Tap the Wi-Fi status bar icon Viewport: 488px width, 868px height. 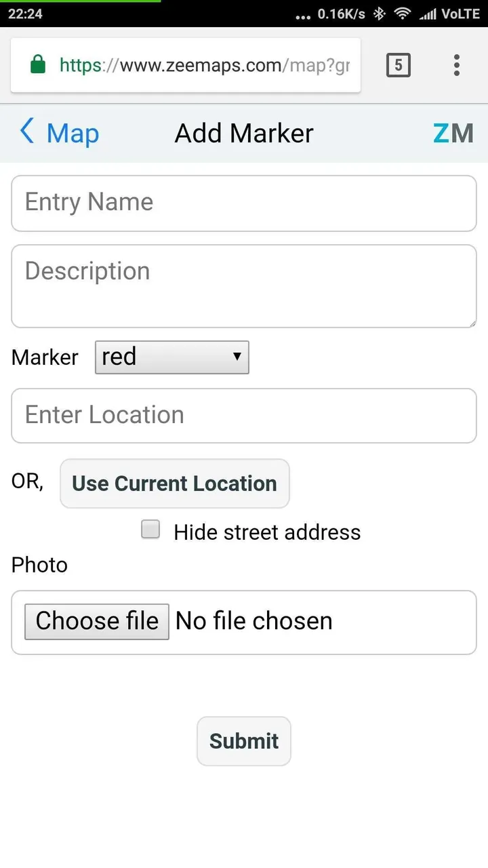click(403, 14)
